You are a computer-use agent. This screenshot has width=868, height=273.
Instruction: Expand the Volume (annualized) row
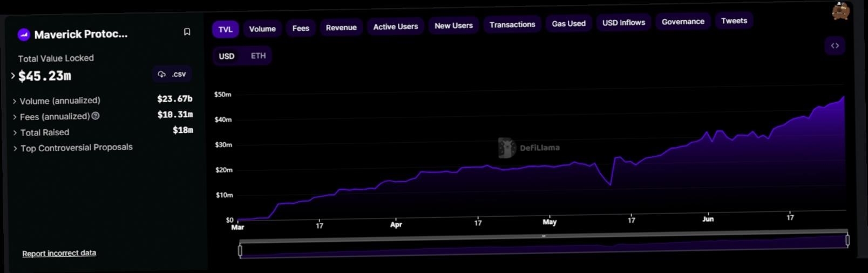click(15, 101)
